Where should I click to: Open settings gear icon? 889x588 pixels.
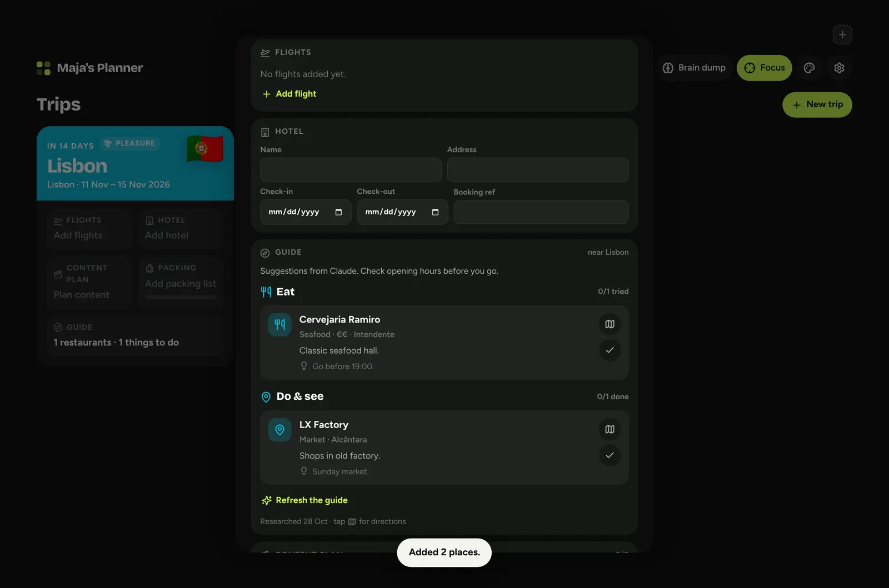839,68
